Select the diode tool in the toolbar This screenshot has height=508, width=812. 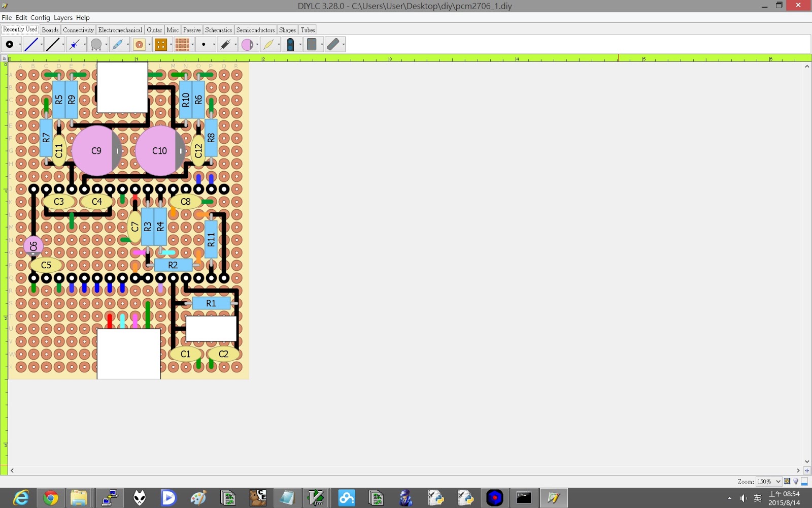(75, 44)
